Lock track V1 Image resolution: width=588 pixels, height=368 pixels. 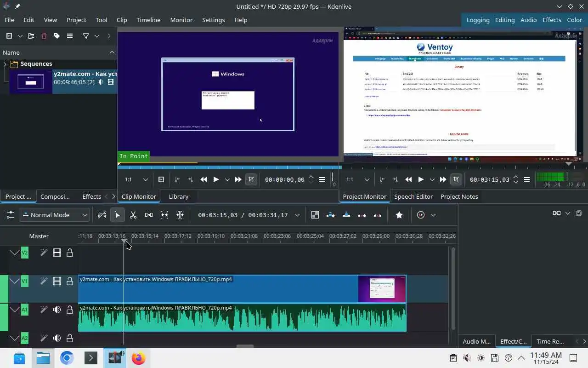point(70,281)
